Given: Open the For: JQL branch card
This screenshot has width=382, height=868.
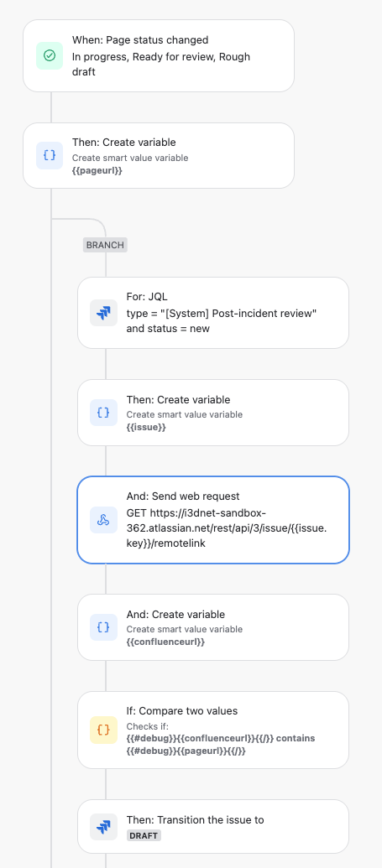Looking at the screenshot, I should pos(213,313).
